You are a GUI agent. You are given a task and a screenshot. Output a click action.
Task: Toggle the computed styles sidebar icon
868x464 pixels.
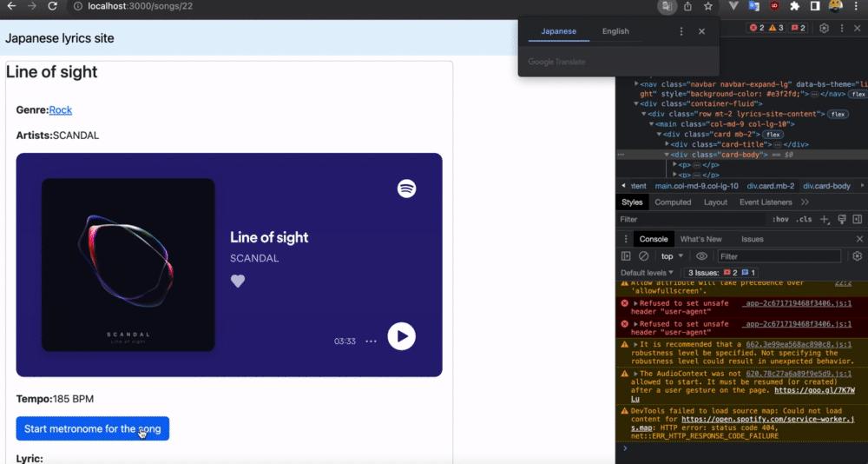[858, 220]
